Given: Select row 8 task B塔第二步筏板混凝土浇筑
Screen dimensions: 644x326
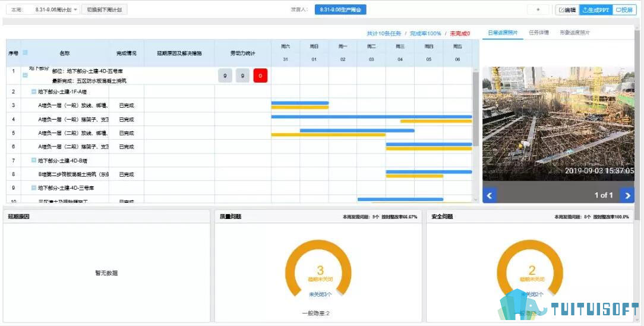Looking at the screenshot, I should click(x=74, y=174).
